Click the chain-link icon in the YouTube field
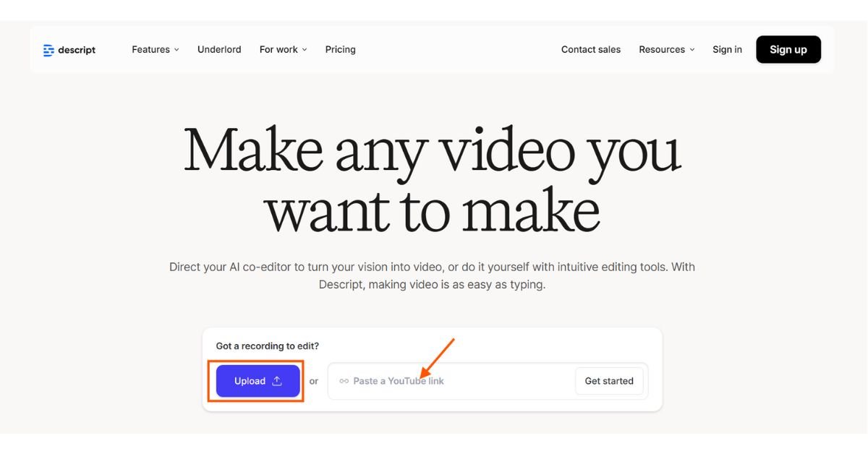 point(344,381)
